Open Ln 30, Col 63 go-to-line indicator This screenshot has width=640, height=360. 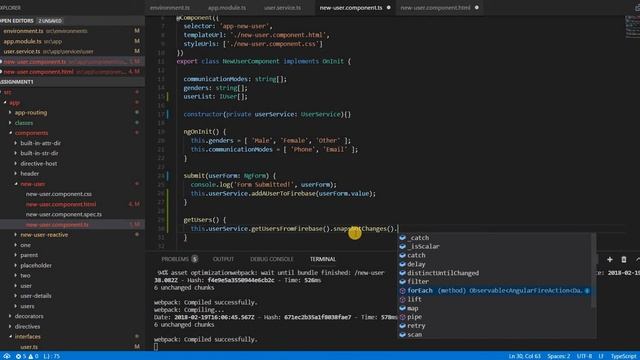click(524, 356)
